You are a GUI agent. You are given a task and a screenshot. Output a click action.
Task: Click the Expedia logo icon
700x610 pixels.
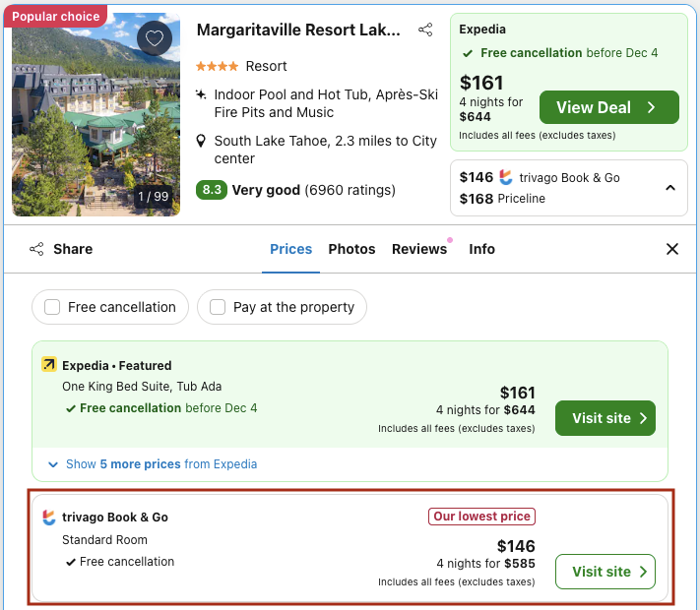click(49, 365)
